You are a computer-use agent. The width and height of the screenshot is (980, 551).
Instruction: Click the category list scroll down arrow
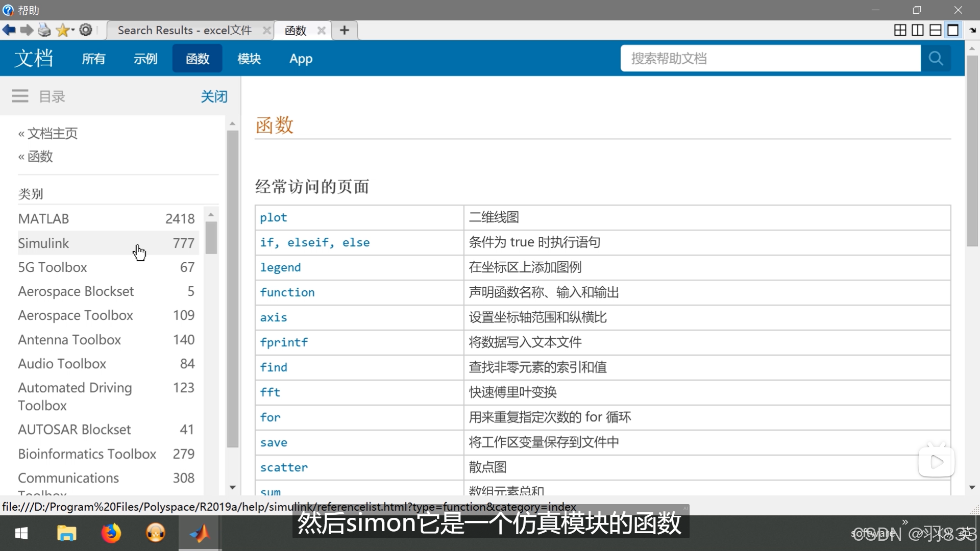(x=233, y=488)
